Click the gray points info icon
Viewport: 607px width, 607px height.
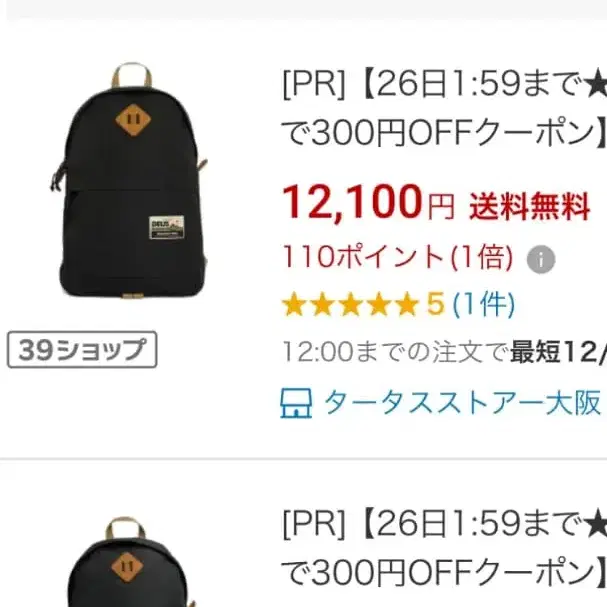click(x=541, y=259)
